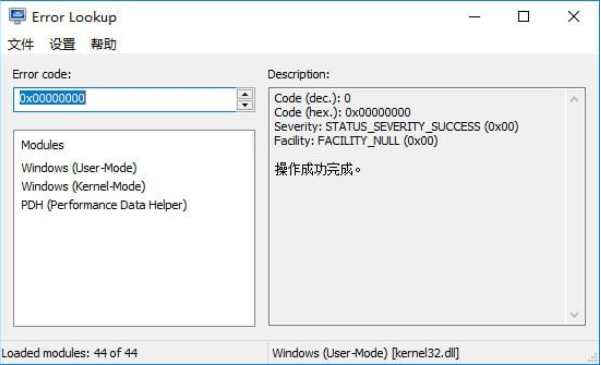This screenshot has width=601, height=365.
Task: Click the Severity line in the description
Action: coord(396,127)
